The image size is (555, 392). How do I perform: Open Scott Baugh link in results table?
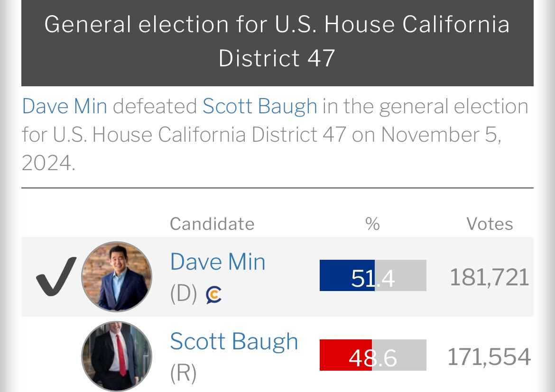[234, 341]
